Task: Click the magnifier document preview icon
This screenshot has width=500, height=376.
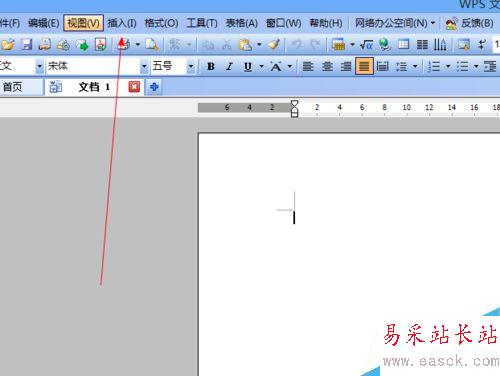Action: [x=152, y=44]
